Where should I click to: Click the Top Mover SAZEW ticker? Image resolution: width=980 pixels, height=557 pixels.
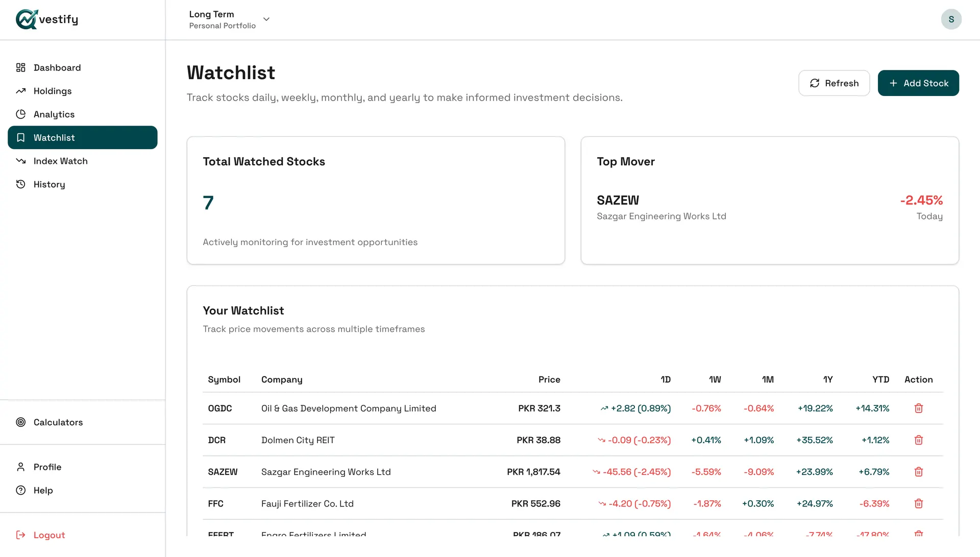(618, 201)
